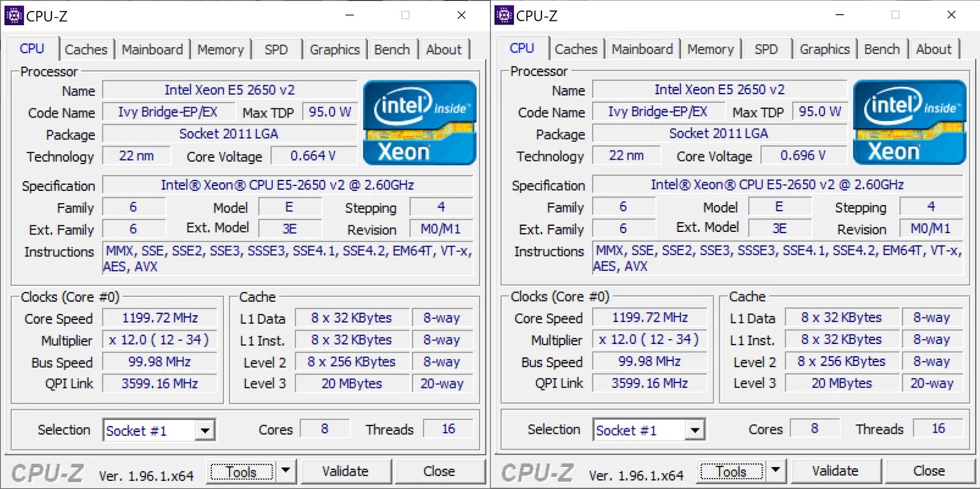Go to Bench tab in left window
The width and height of the screenshot is (980, 489).
pos(392,50)
